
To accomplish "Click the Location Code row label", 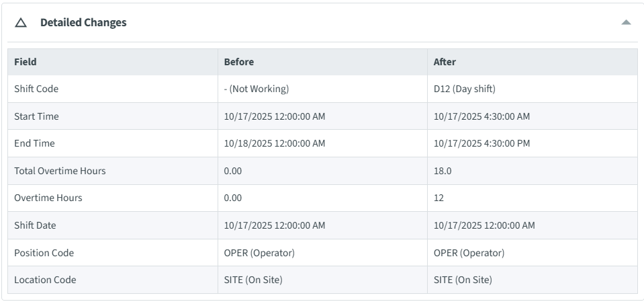I will pos(45,280).
